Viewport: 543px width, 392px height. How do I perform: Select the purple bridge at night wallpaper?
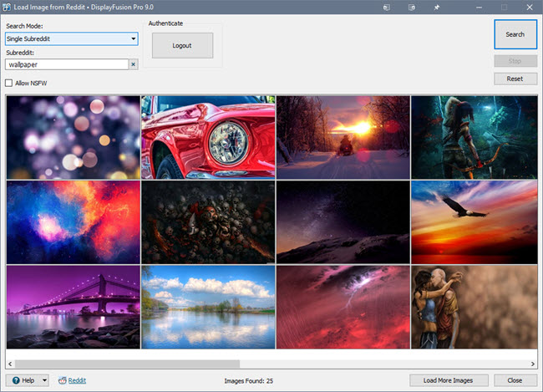[x=73, y=307]
